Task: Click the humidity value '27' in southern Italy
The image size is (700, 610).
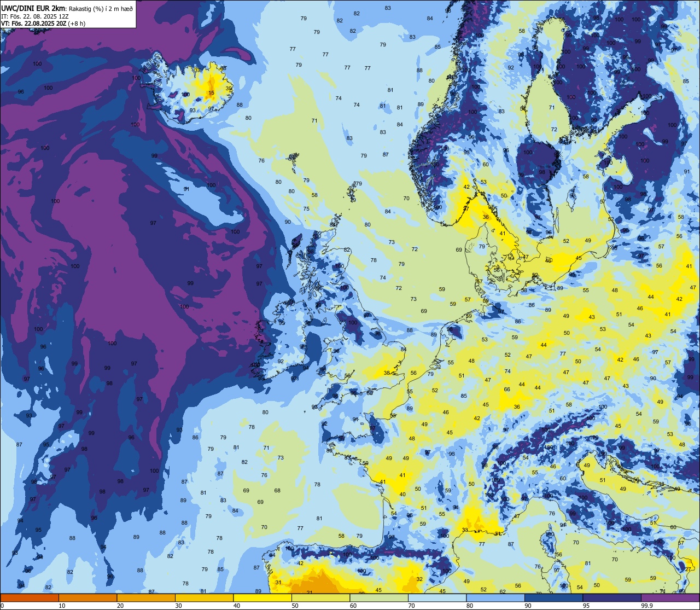Action: [x=688, y=570]
